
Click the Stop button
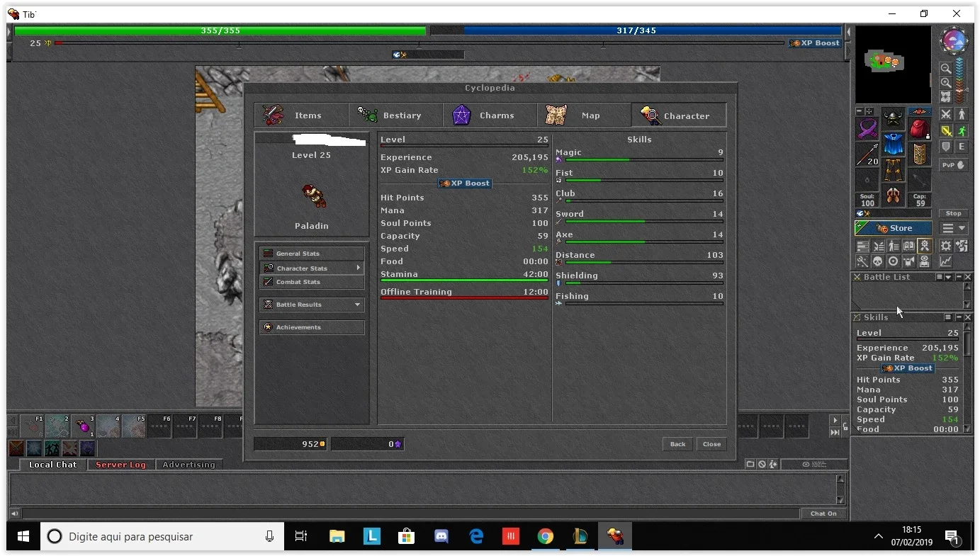pyautogui.click(x=954, y=213)
